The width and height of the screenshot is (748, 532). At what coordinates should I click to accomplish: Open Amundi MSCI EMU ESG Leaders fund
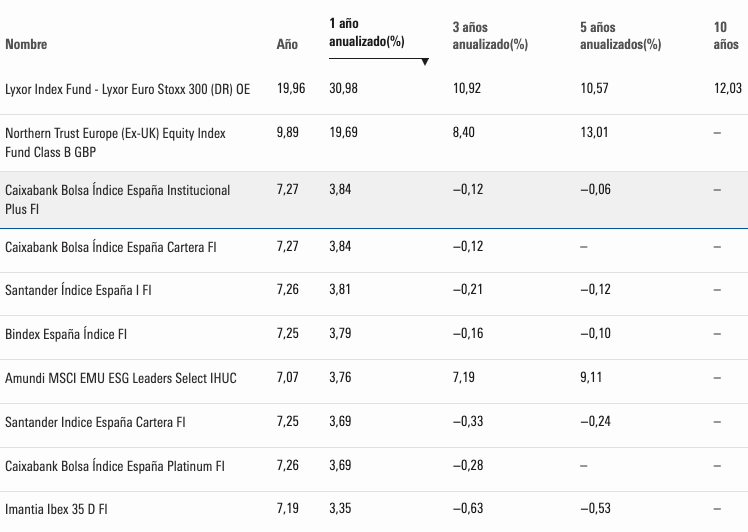coord(121,377)
